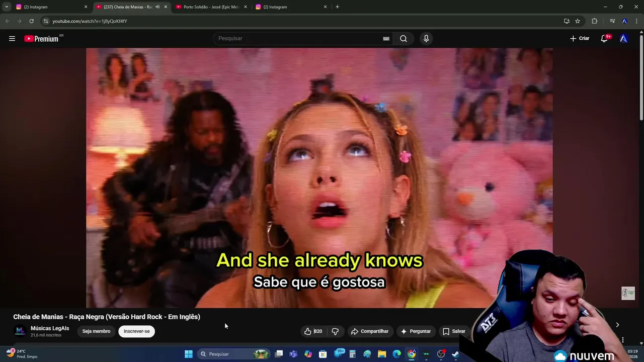Open Calculator from the taskbar
Screen dimensions: 644x362
(353, 354)
